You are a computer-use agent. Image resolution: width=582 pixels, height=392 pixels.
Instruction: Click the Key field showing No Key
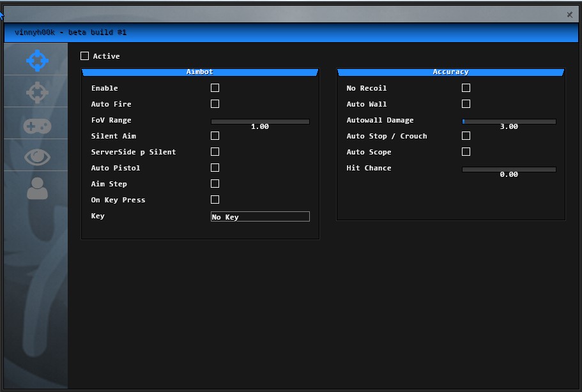pos(260,217)
